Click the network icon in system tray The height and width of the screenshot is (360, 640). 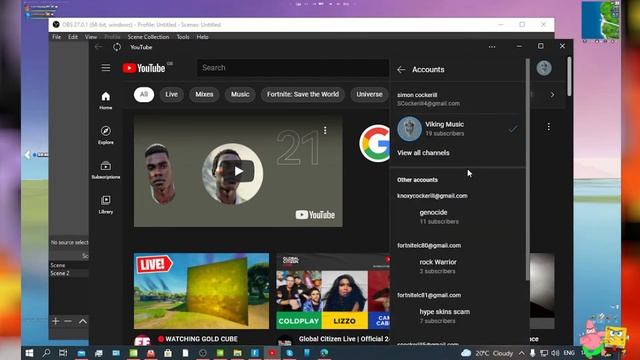pos(544,353)
